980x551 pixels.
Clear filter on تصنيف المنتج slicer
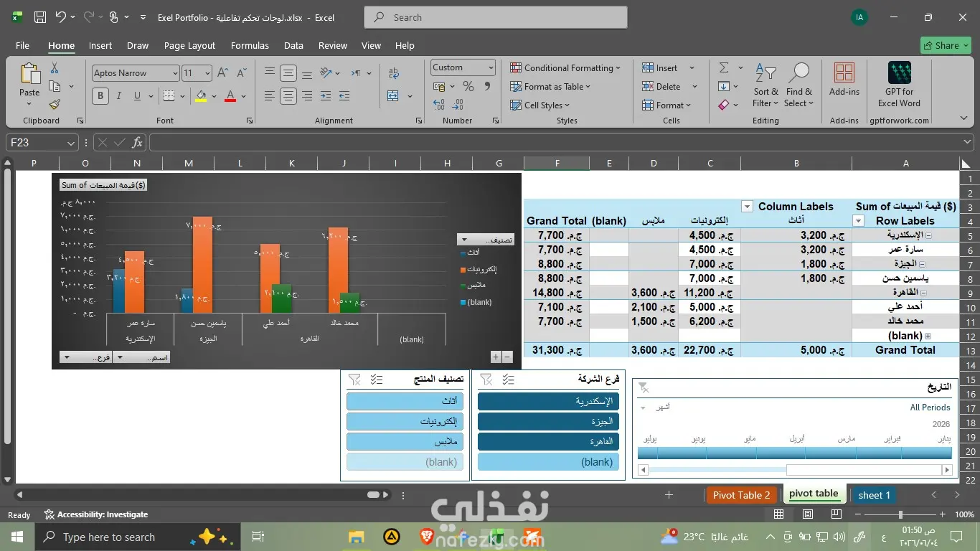(354, 379)
